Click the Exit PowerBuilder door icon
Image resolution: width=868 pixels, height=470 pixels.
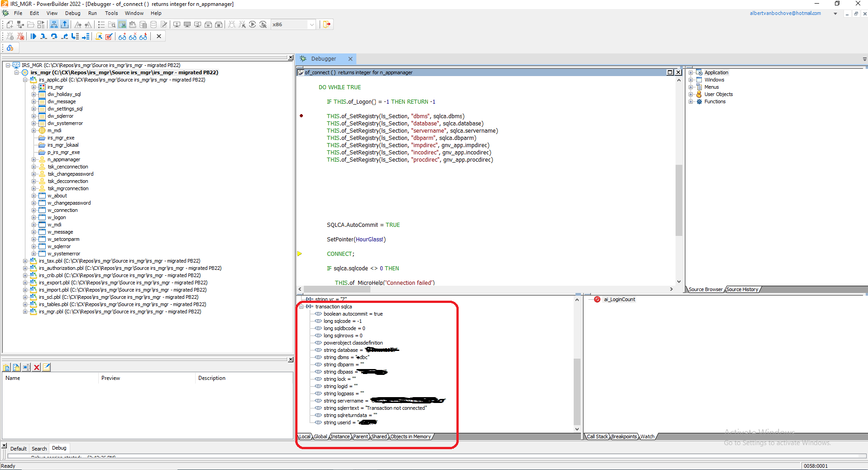click(x=326, y=24)
